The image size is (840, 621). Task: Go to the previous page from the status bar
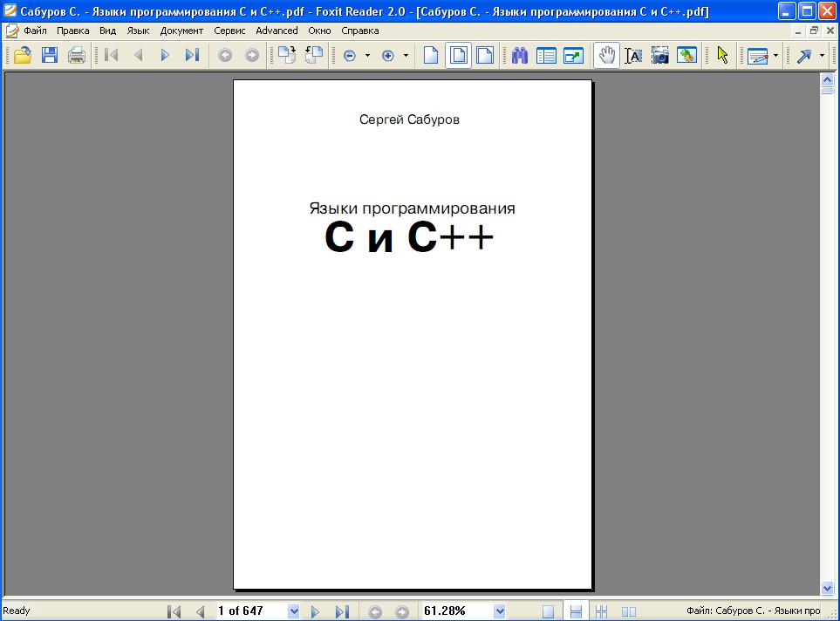pos(201,611)
